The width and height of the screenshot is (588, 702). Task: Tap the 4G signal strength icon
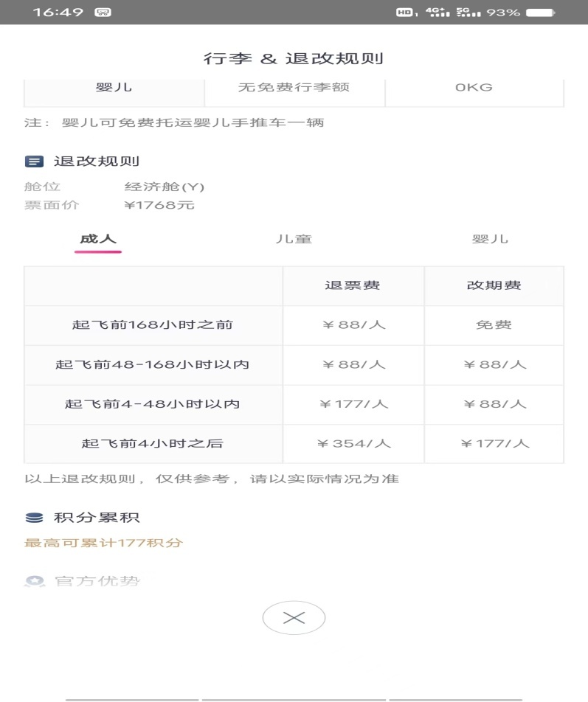(437, 12)
